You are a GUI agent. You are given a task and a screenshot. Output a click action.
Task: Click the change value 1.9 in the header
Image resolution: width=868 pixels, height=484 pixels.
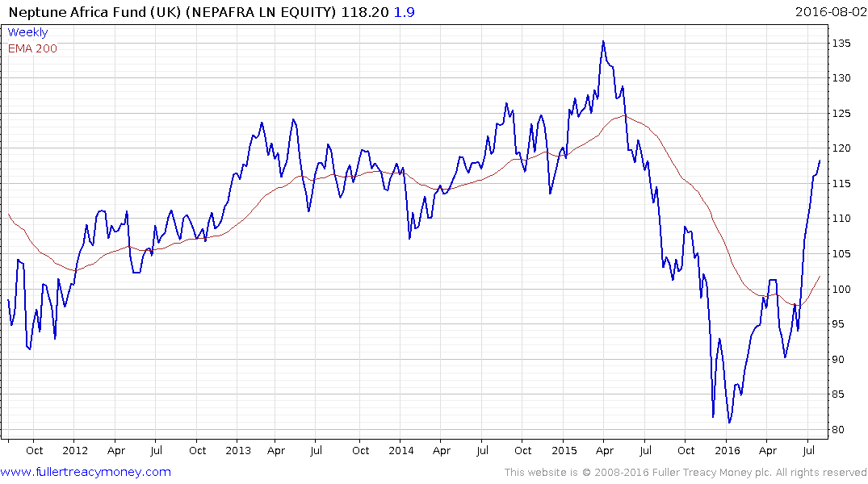pyautogui.click(x=404, y=12)
